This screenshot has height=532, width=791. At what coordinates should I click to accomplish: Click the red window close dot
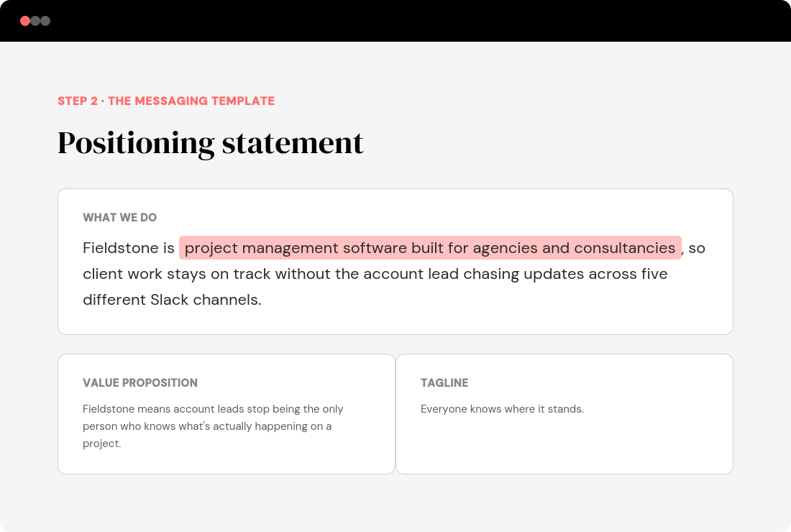24,21
